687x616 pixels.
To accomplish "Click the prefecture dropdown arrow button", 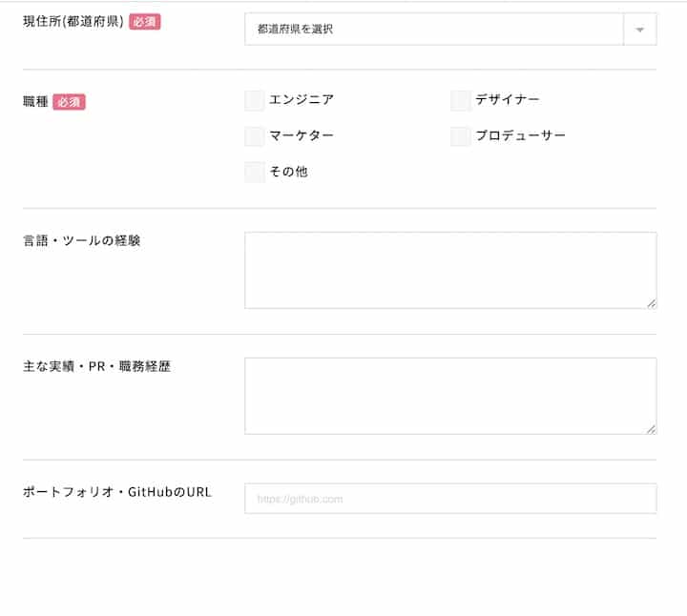I will pyautogui.click(x=639, y=30).
